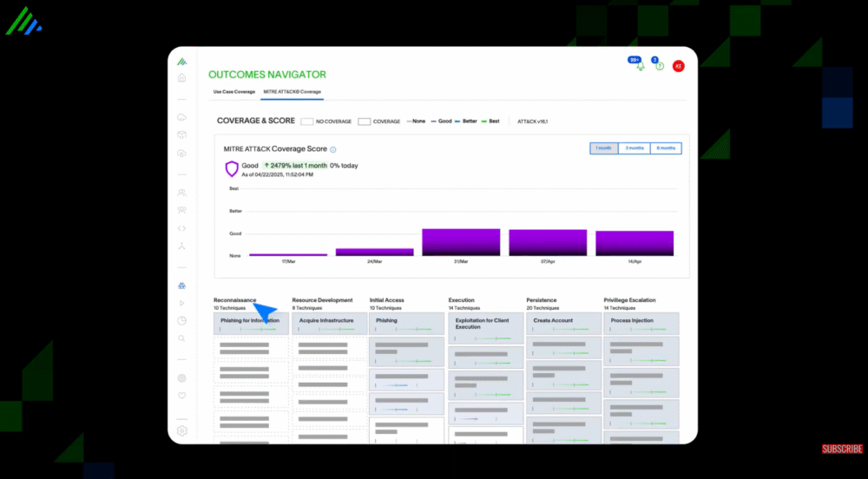Click the 0% today text
The width and height of the screenshot is (868, 479).
[x=344, y=166]
